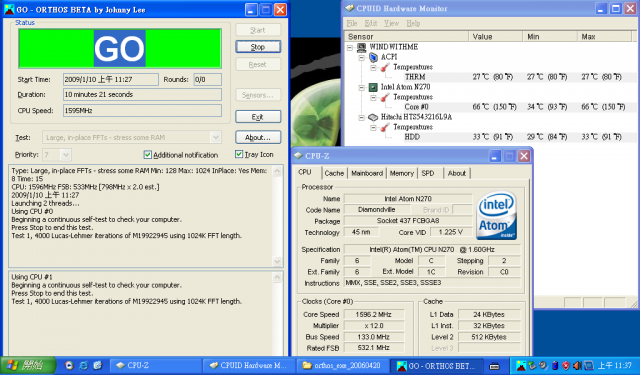This screenshot has width=640, height=375.
Task: Click the Stop button in ORTHOS
Action: (x=258, y=47)
